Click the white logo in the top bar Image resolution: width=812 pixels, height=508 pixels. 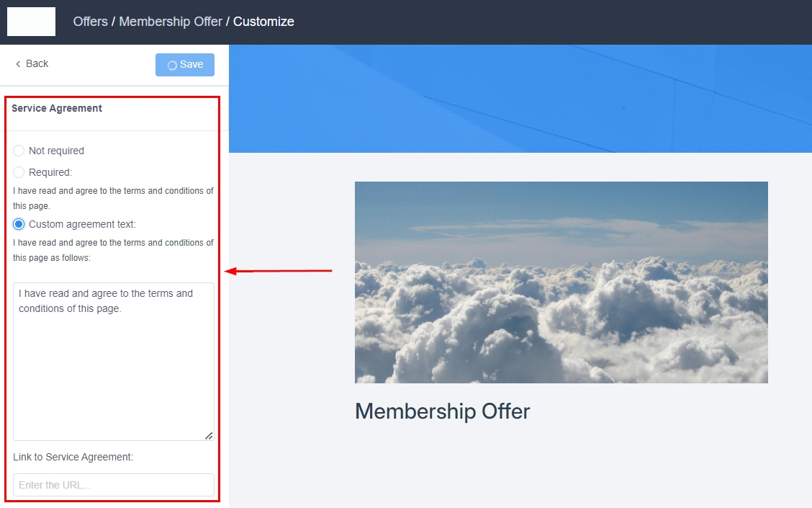point(31,22)
